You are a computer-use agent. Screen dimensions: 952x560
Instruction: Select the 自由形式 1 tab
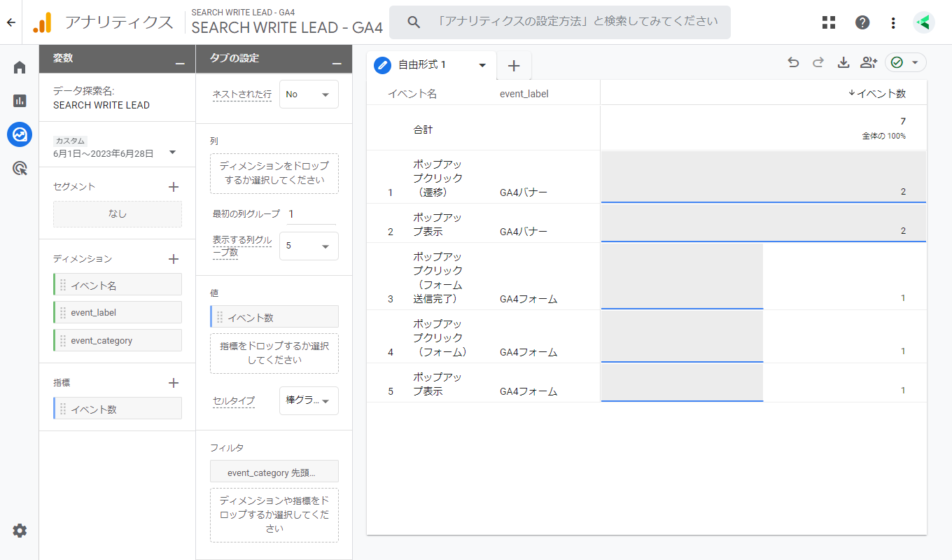[431, 65]
